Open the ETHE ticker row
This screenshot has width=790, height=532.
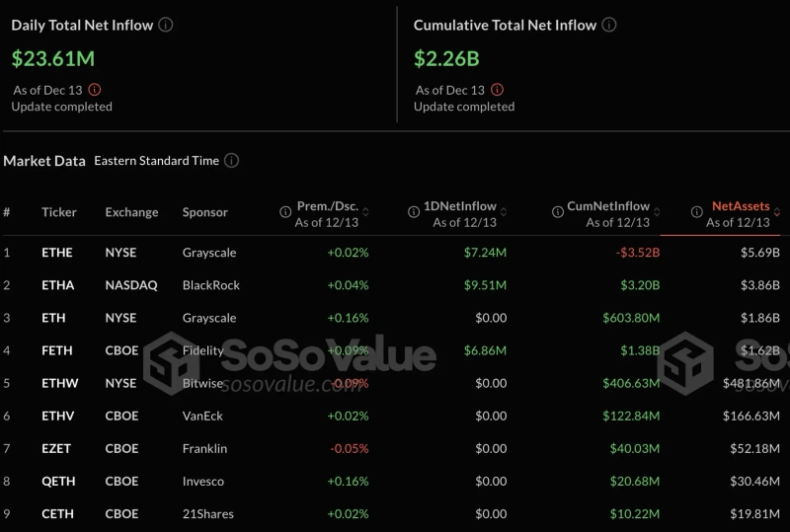point(56,253)
